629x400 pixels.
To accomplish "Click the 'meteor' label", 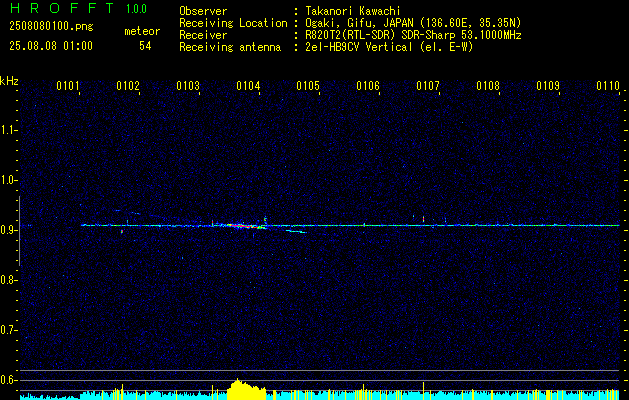I will pyautogui.click(x=142, y=31).
